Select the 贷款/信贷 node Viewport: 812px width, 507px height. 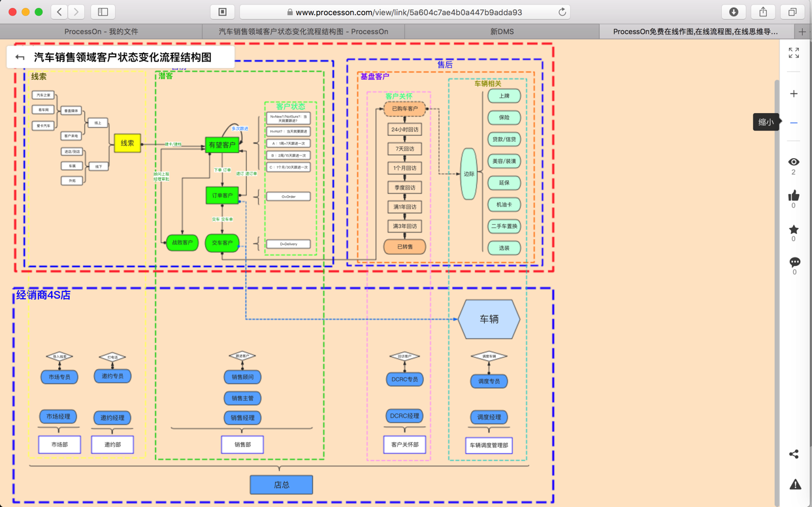pyautogui.click(x=504, y=139)
